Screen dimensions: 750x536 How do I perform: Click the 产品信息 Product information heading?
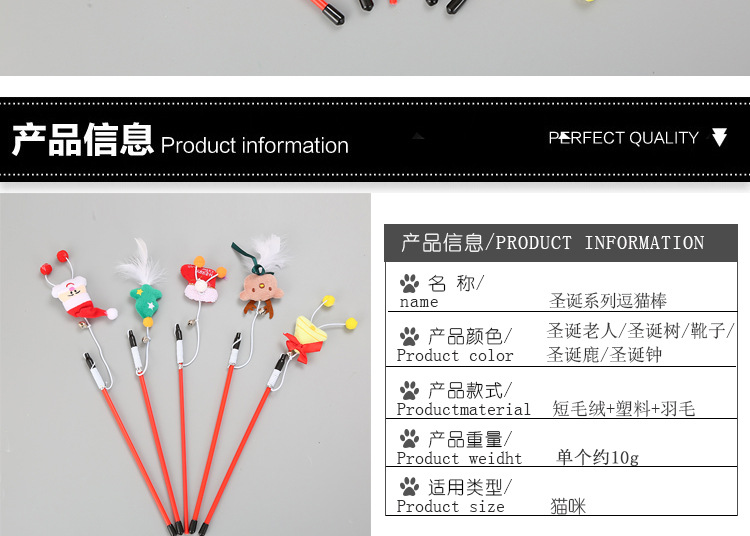point(180,140)
